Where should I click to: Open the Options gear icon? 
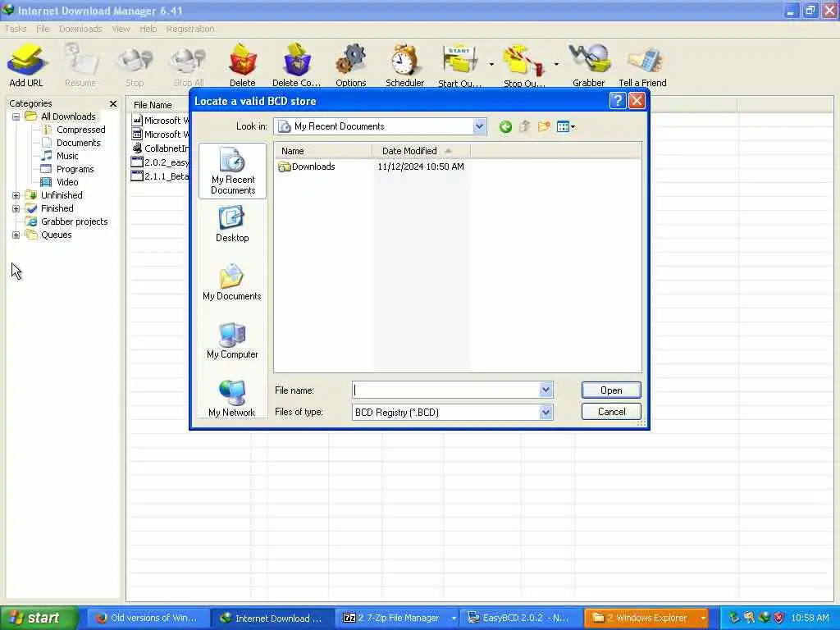[x=351, y=66]
